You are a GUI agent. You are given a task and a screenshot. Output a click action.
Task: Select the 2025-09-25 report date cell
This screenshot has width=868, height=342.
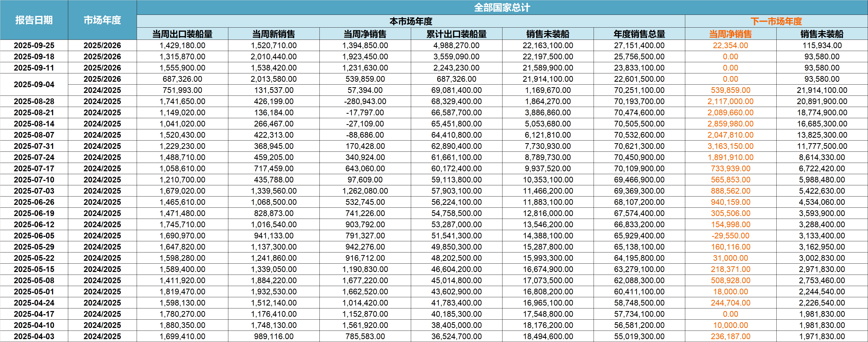pos(34,46)
